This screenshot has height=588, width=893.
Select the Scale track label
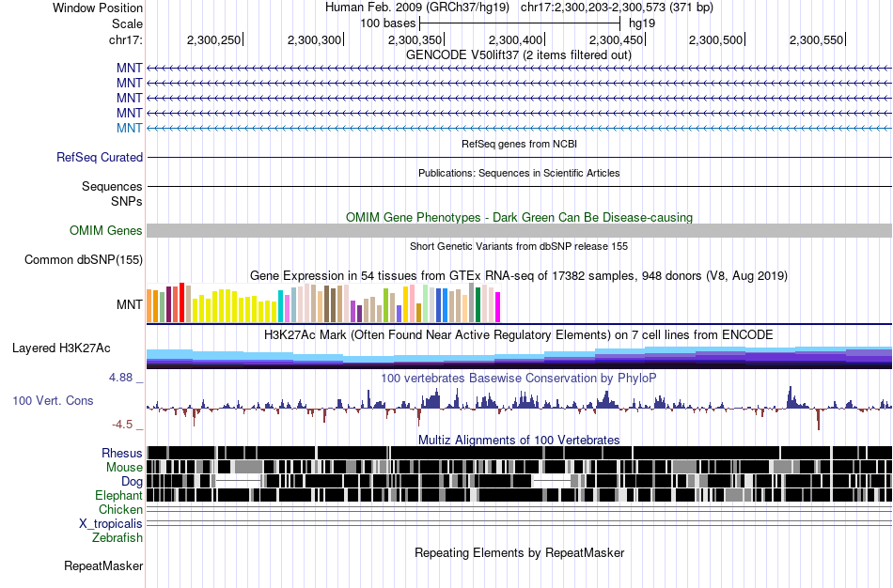[127, 23]
